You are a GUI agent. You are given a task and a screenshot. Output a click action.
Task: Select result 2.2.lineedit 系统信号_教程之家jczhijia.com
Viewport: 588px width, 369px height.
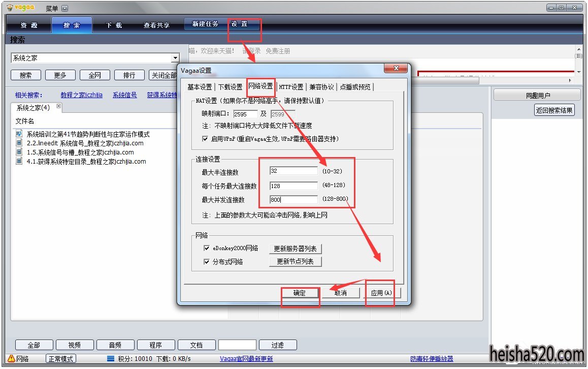click(85, 143)
